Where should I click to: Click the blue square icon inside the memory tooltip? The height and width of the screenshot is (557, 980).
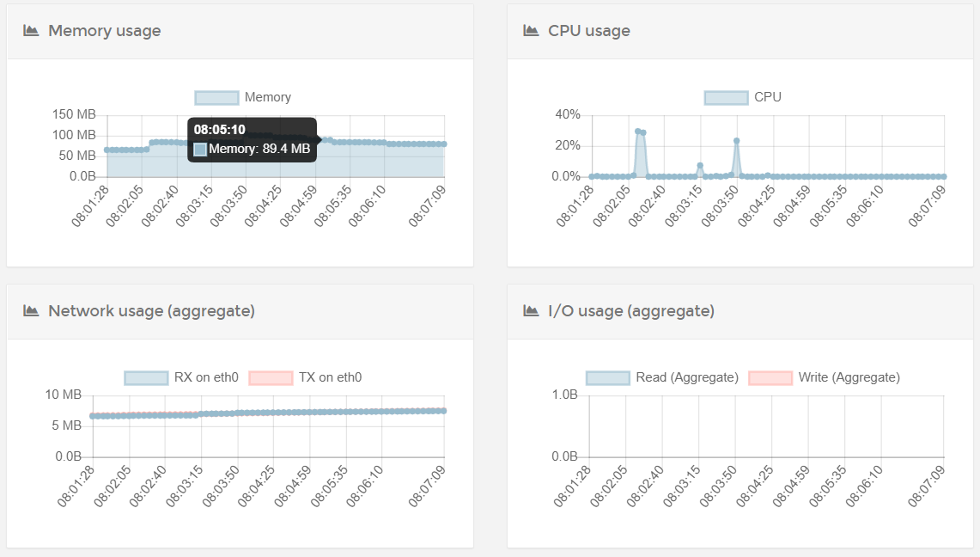[x=200, y=148]
